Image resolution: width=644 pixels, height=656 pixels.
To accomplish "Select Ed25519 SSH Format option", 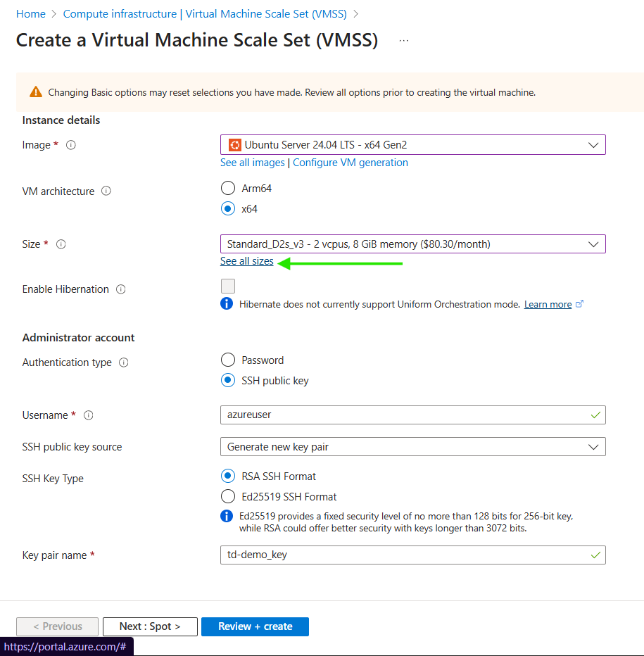I will (x=227, y=496).
